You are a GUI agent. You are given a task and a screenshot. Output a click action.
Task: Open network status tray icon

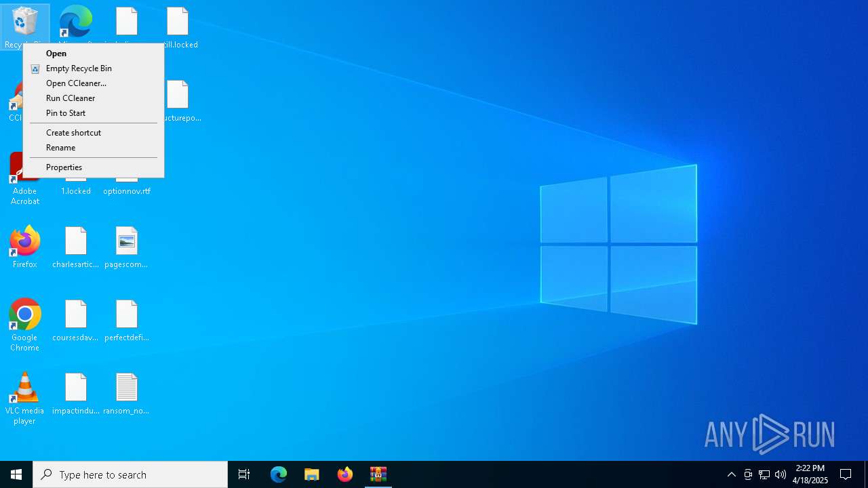point(764,474)
